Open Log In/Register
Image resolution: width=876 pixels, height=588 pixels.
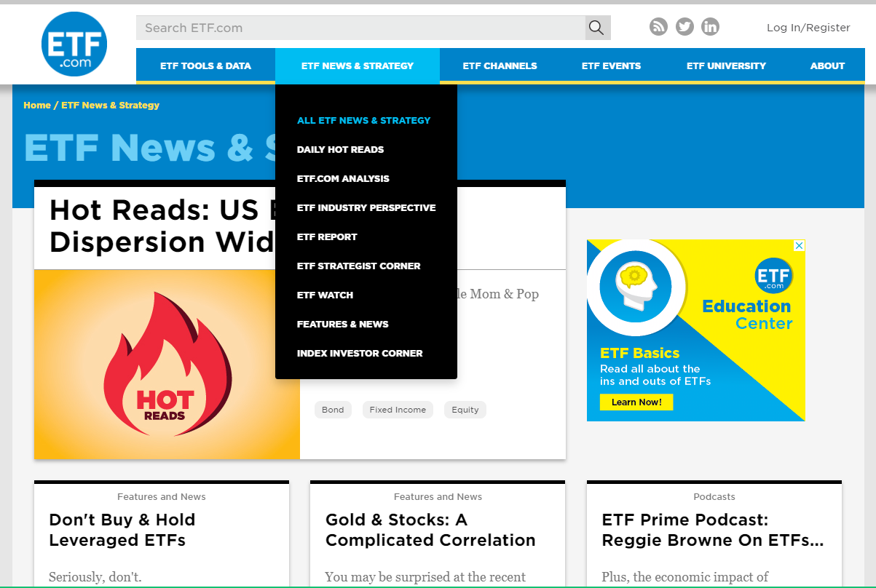tap(808, 28)
